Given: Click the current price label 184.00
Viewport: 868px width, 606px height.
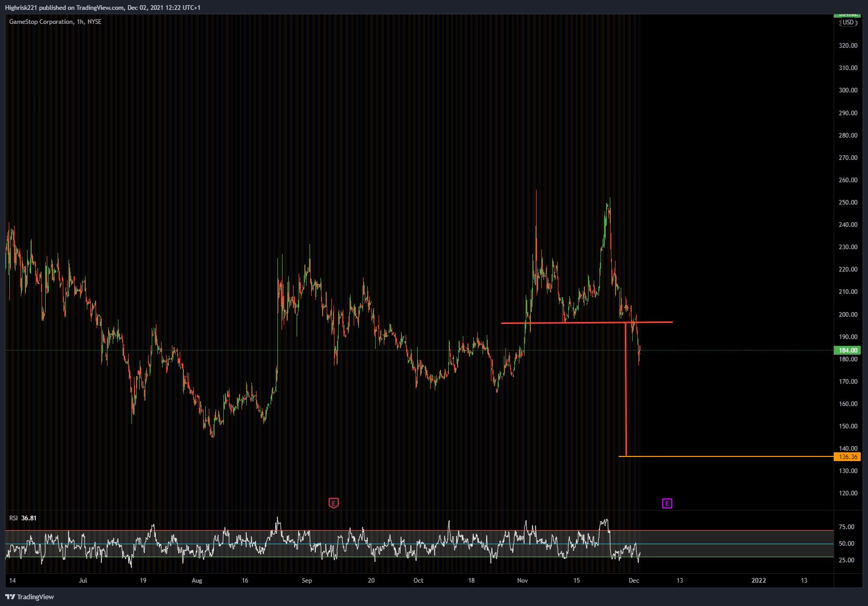Looking at the screenshot, I should (x=848, y=351).
